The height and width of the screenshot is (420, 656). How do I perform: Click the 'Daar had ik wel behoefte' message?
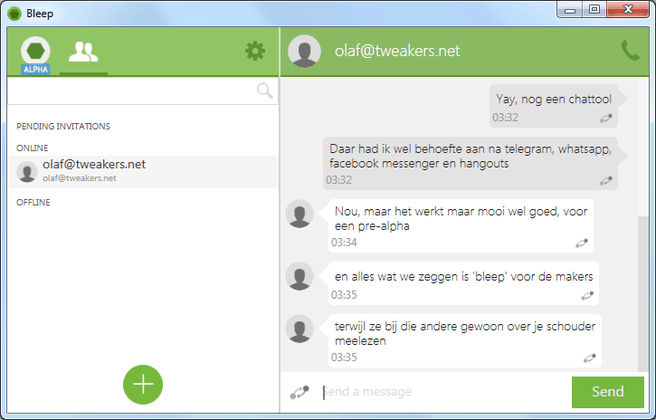point(470,163)
